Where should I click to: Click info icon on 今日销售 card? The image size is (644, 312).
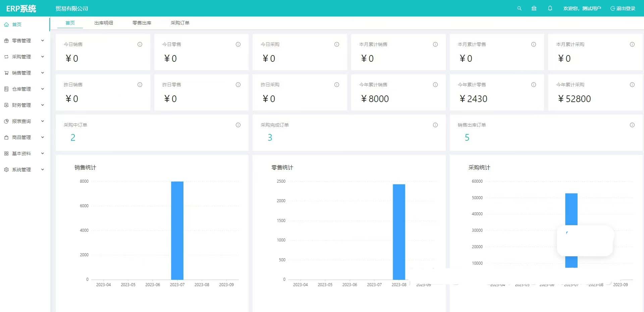[x=140, y=44]
